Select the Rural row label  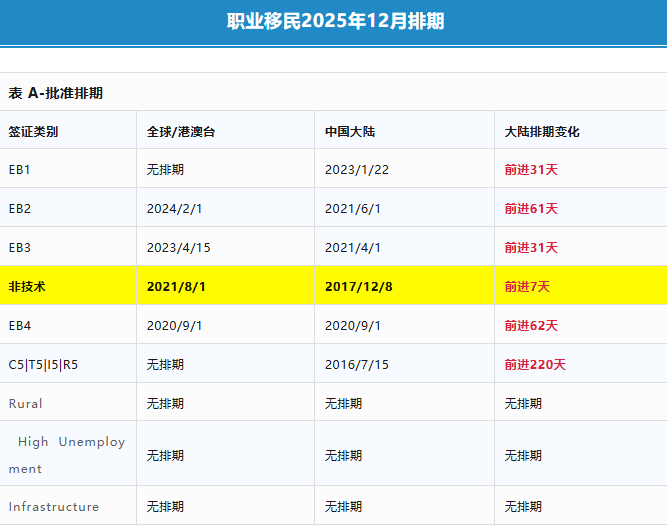coord(26,404)
